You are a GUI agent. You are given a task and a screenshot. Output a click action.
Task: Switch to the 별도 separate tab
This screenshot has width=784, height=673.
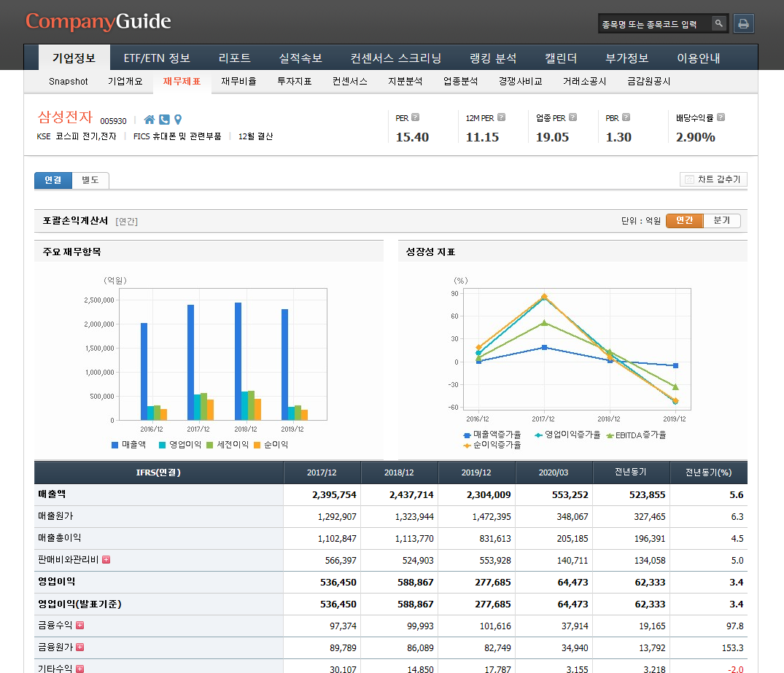tap(90, 180)
